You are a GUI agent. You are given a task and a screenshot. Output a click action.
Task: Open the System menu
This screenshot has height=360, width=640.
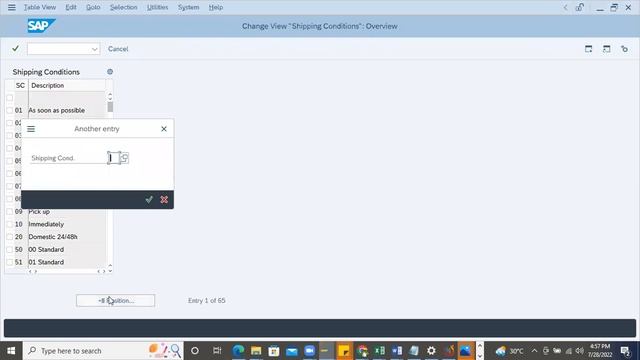click(x=188, y=7)
